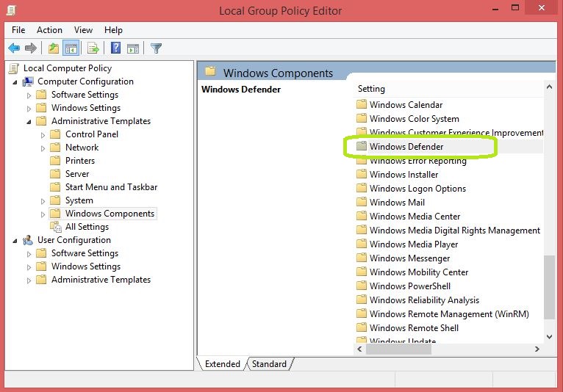563x392 pixels.
Task: Click the scroll up arrow of settings list
Action: tap(549, 87)
